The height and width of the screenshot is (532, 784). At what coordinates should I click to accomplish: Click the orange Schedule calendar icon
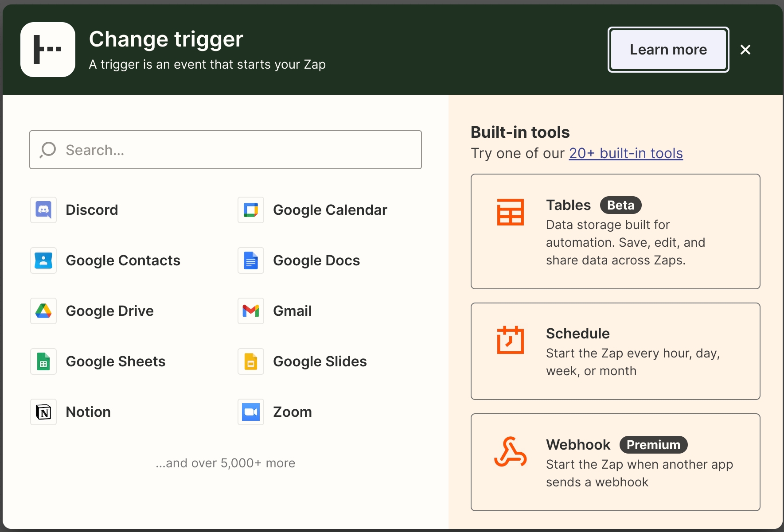(510, 340)
